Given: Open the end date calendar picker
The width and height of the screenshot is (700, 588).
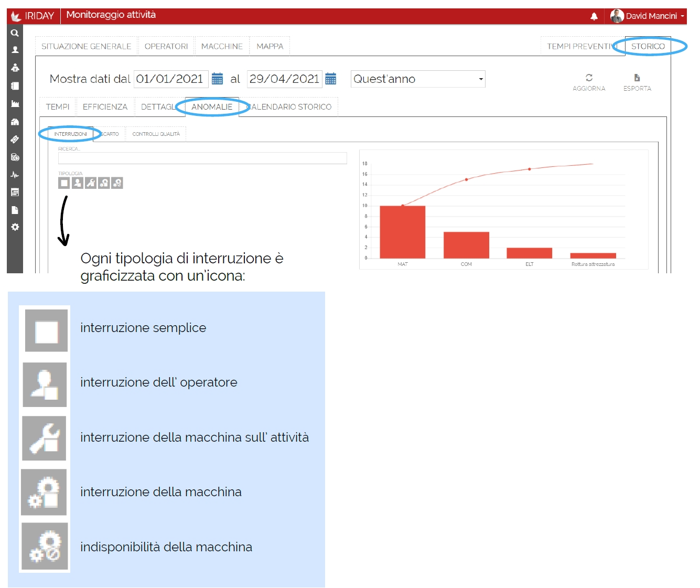Looking at the screenshot, I should (x=331, y=79).
